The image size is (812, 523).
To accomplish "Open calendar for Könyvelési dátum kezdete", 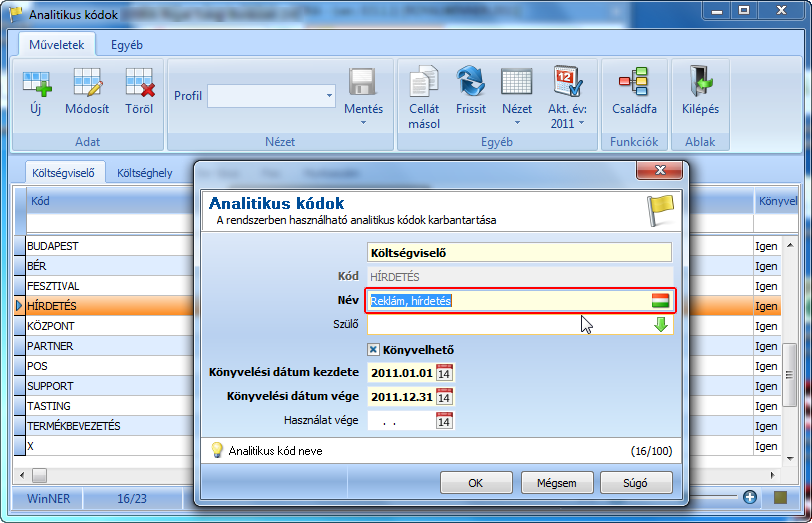I will 444,372.
